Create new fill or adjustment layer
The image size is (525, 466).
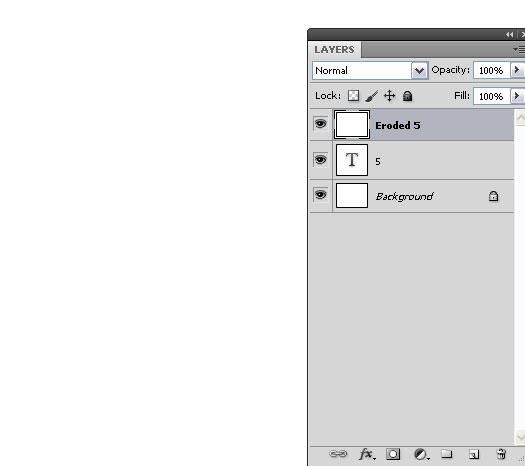tap(421, 454)
